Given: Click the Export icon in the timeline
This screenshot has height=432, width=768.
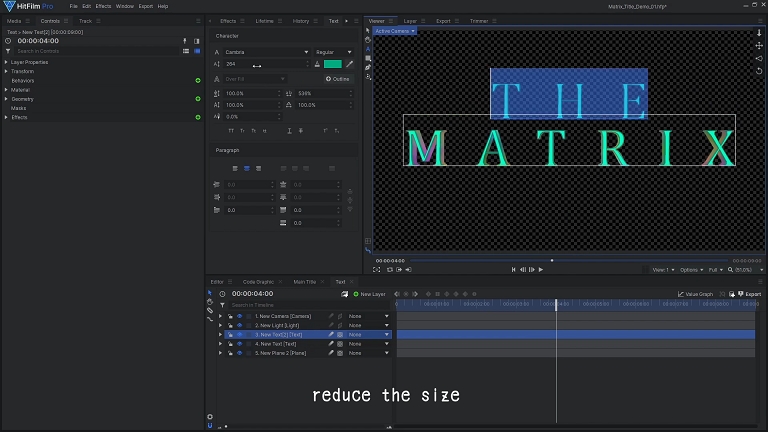Looking at the screenshot, I should 741,294.
